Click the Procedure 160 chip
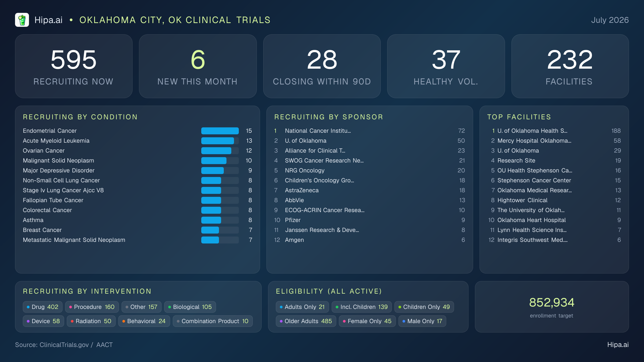Screen dimensions: 644x362 click(92, 307)
